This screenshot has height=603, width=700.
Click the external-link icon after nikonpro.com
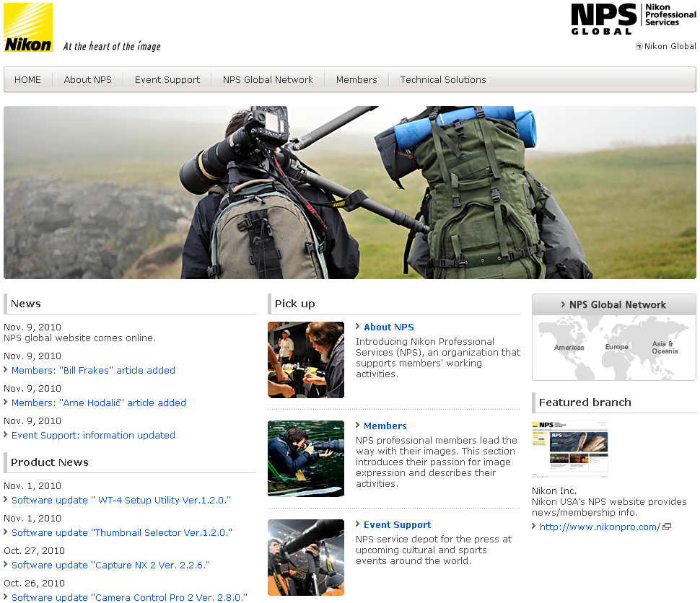tap(666, 527)
